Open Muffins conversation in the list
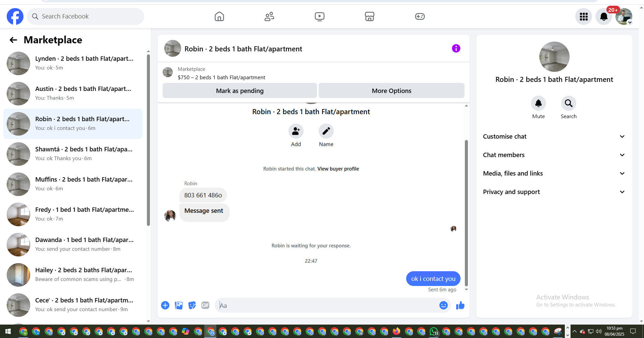Viewport: 644px width, 338px height. pos(73,184)
